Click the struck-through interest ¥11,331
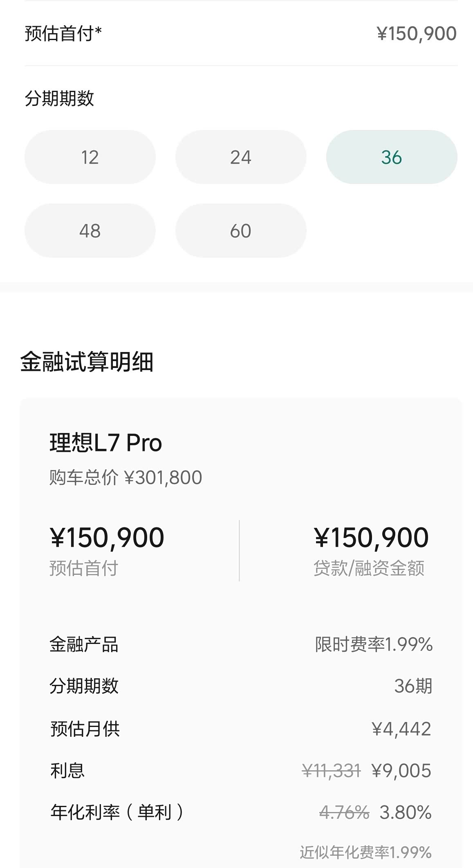Screen dimensions: 473x868 (x=331, y=771)
